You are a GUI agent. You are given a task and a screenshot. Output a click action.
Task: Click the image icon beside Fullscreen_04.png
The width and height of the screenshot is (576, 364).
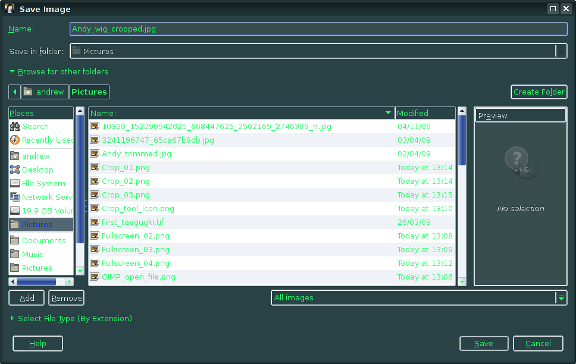point(95,263)
